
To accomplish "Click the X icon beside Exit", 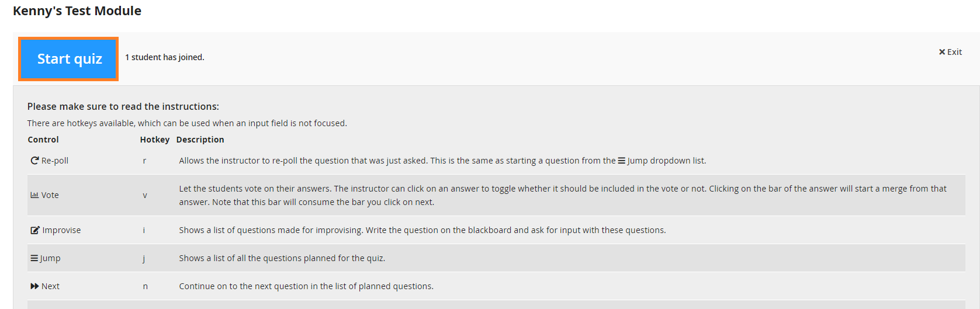I will [942, 52].
